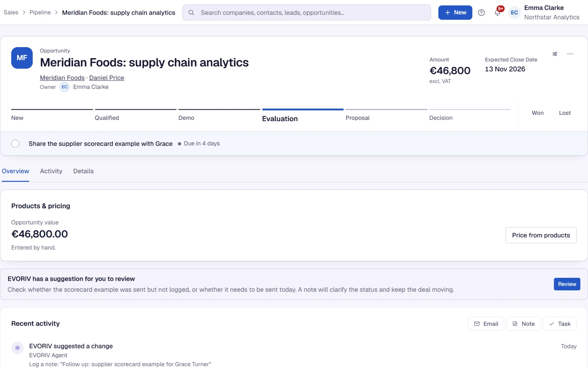Click the Emma Clarke account name in header
This screenshot has width=588, height=368.
544,8
